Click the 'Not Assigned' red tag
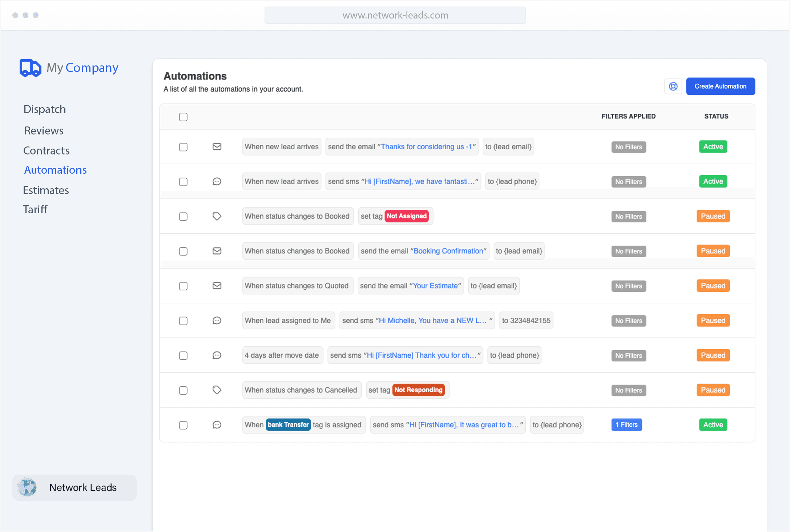790x532 pixels. (407, 216)
